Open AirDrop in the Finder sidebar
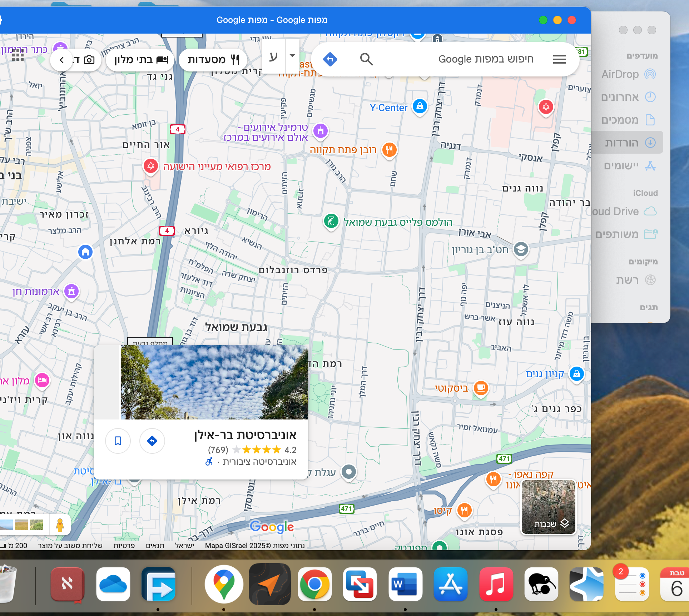Viewport: 689px width, 616px height. point(629,74)
